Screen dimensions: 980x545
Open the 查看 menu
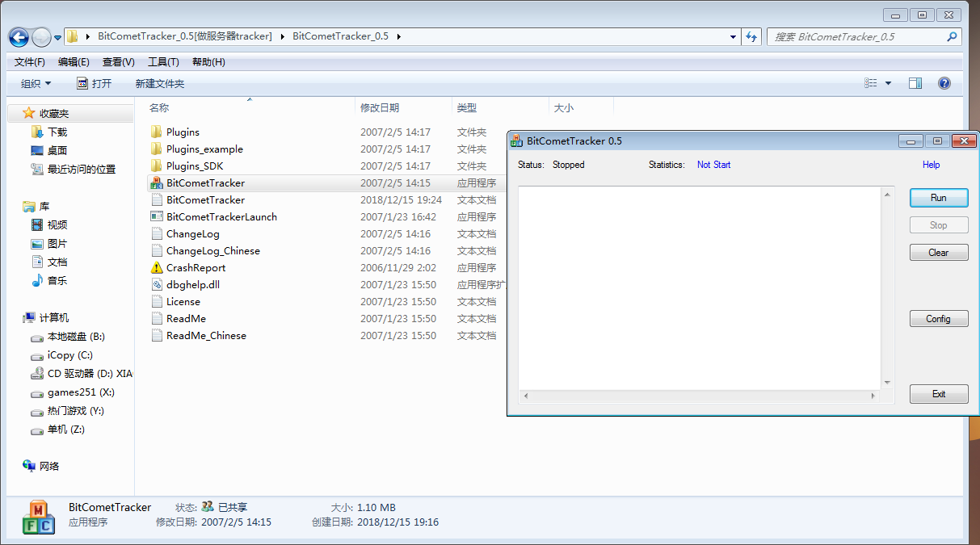pyautogui.click(x=117, y=61)
